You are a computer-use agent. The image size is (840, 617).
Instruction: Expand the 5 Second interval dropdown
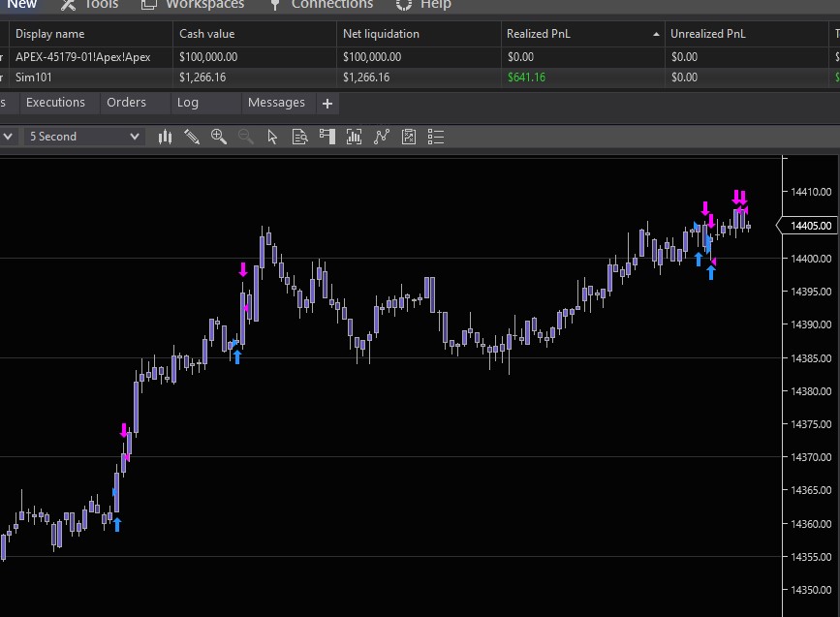(84, 137)
